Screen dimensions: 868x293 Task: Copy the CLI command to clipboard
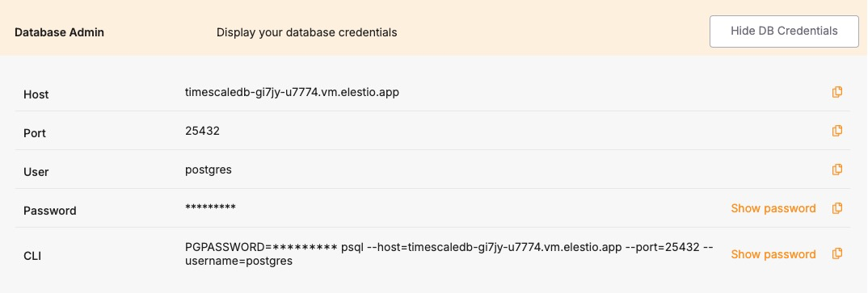point(837,253)
